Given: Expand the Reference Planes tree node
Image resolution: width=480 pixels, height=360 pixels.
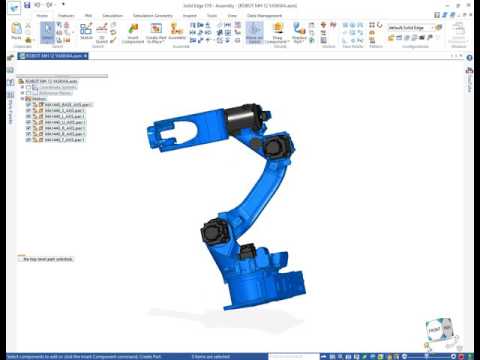Looking at the screenshot, I should click(23, 93).
